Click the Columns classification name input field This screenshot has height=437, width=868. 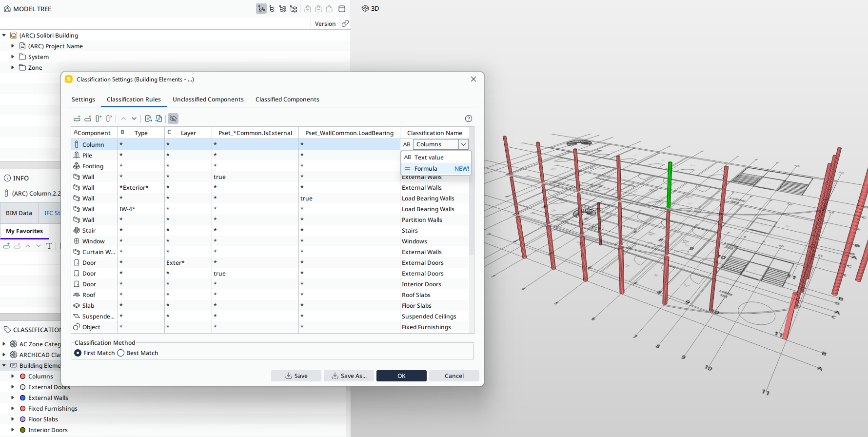[436, 144]
